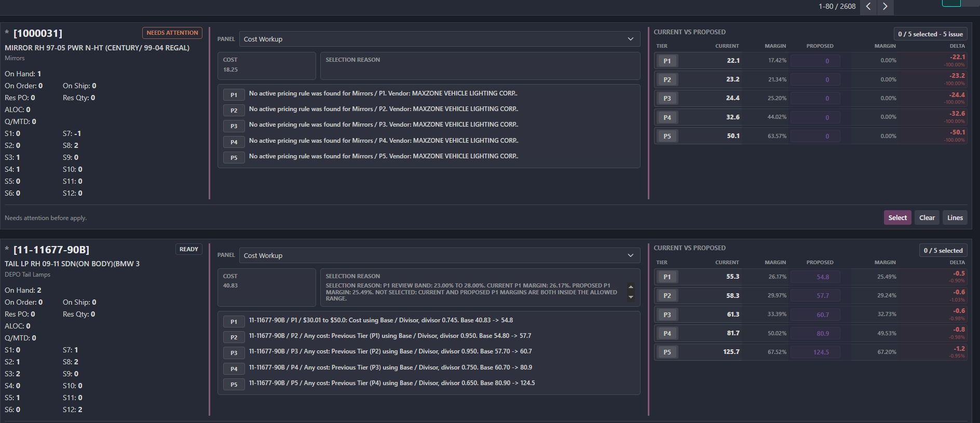Click the NEEDS ATTENTION status badge
This screenshot has width=980, height=423.
point(172,33)
